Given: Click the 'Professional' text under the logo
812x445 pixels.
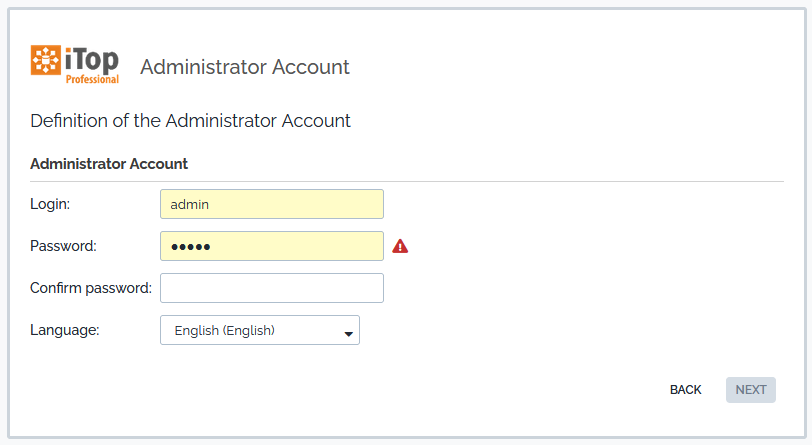Looking at the screenshot, I should coord(93,80).
